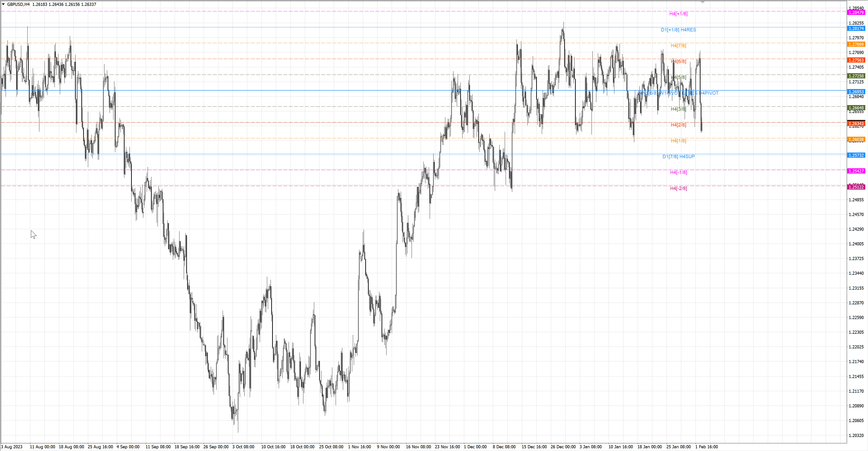868x451 pixels.
Task: Click the H4[1/8] level label
Action: (x=678, y=141)
